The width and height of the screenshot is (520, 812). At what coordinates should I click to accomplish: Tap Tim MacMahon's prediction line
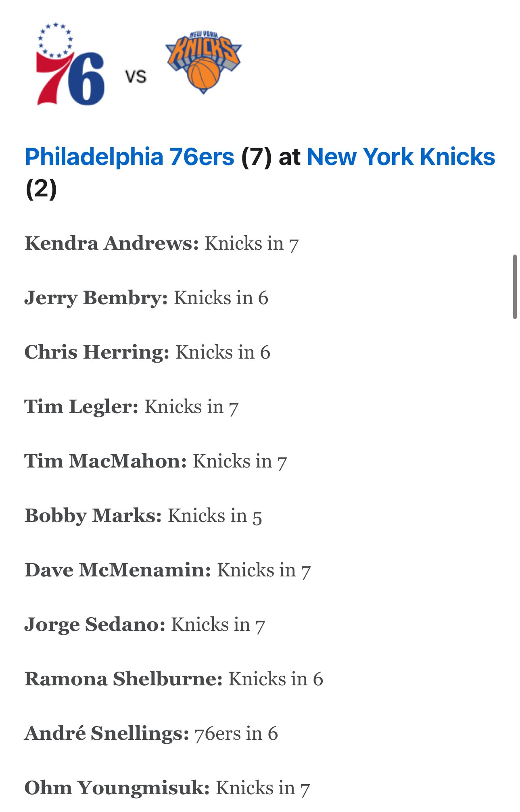pos(156,461)
